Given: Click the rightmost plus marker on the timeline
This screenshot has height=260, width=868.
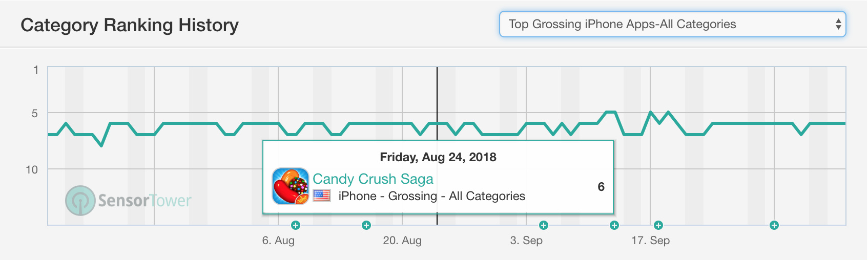Looking at the screenshot, I should (774, 225).
